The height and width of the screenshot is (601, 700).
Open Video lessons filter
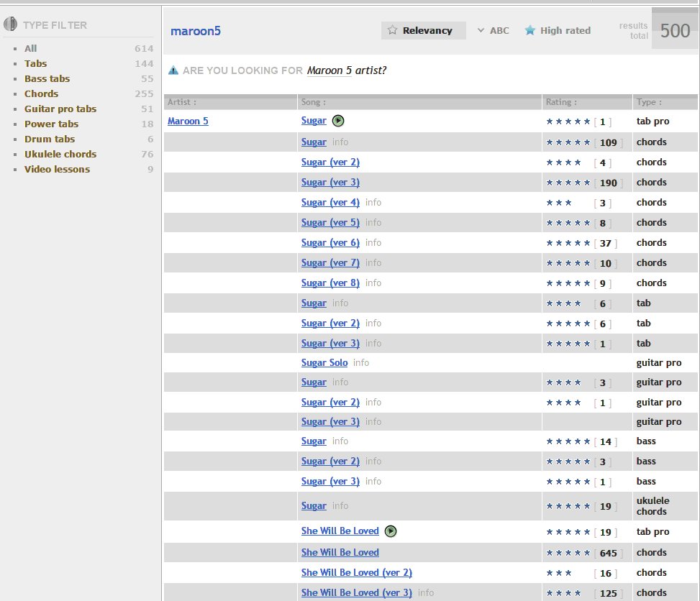coord(57,169)
